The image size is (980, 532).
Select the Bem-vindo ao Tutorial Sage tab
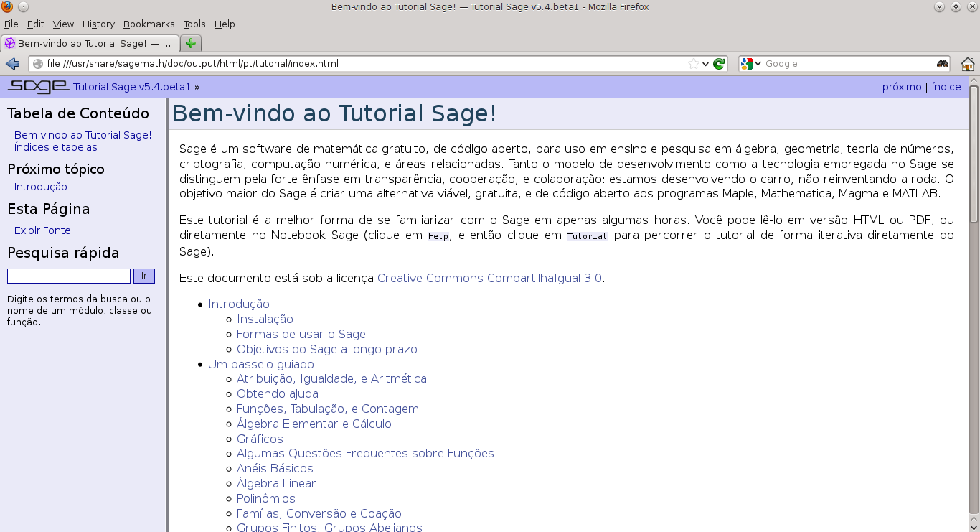click(x=89, y=43)
